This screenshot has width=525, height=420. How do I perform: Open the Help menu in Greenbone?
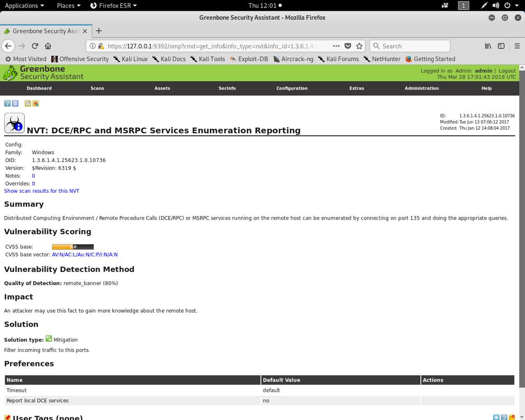(x=487, y=88)
